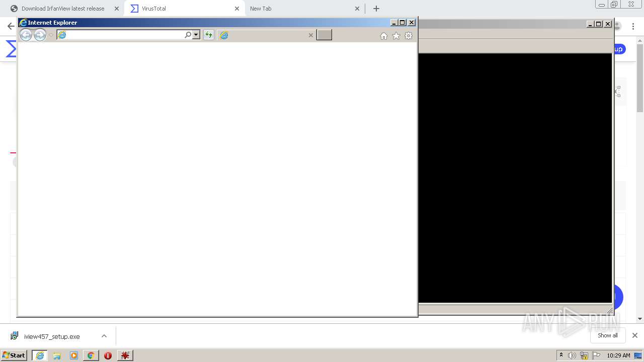Click the VirusTotal sigma logo
The image size is (644, 362).
(x=11, y=49)
